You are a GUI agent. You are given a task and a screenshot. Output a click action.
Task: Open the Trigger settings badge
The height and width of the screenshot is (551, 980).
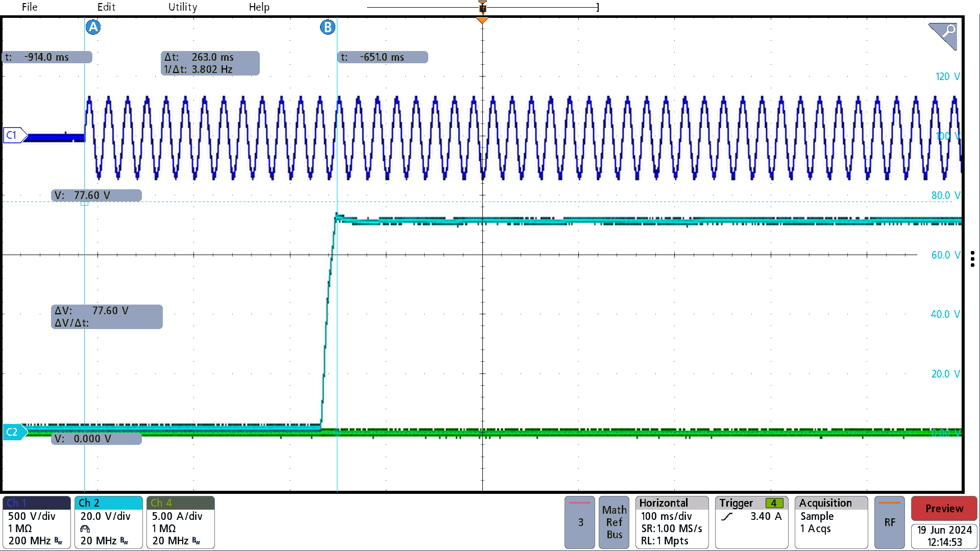[751, 522]
